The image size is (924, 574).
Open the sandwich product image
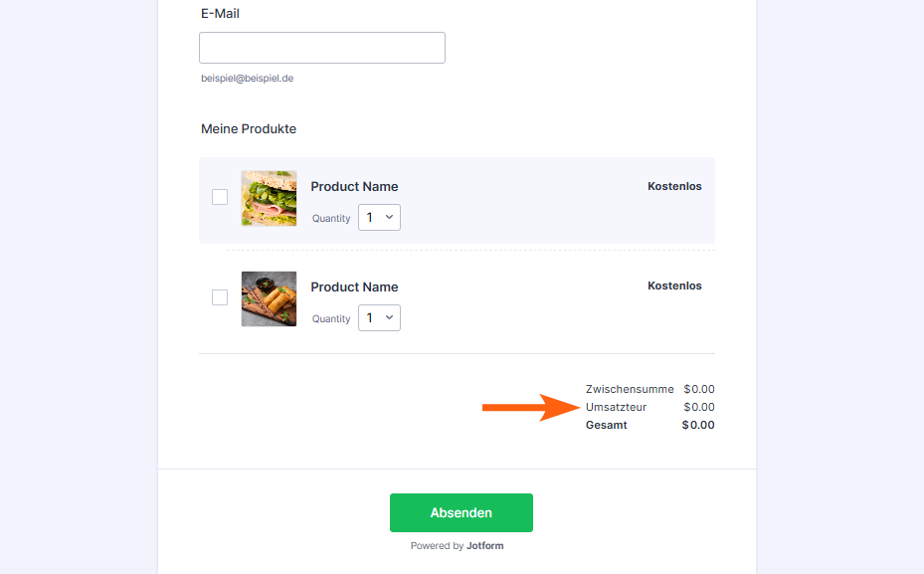click(x=269, y=198)
